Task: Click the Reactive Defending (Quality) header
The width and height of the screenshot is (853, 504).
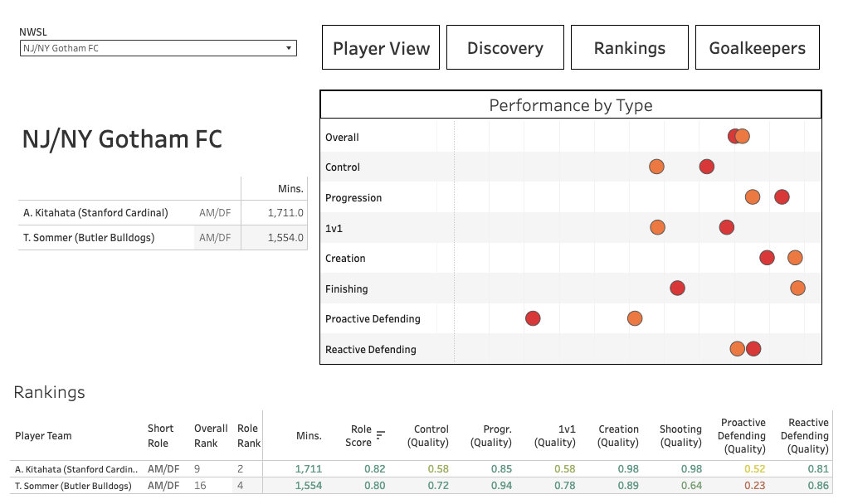Action: [x=805, y=435]
